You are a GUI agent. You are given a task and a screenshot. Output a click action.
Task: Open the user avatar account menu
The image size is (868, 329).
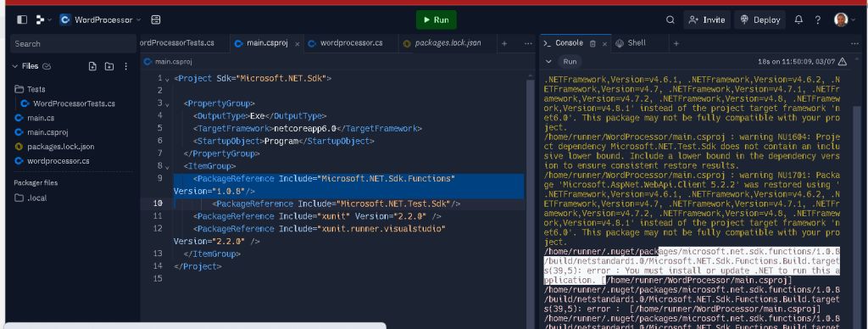pos(843,20)
